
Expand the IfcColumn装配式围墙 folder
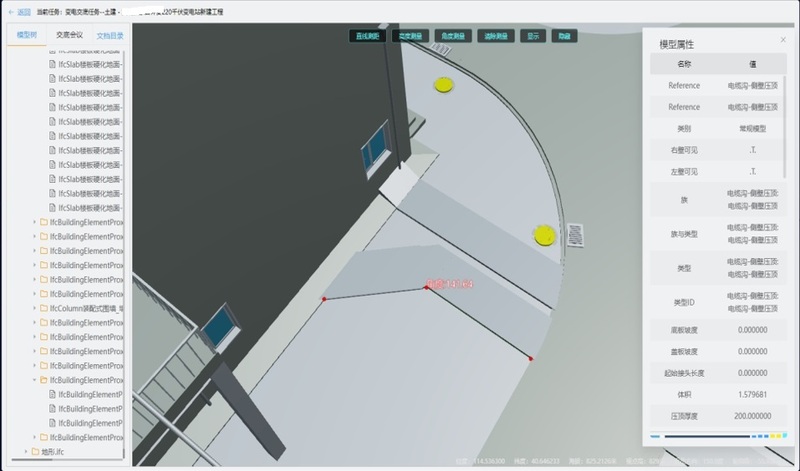click(x=35, y=308)
